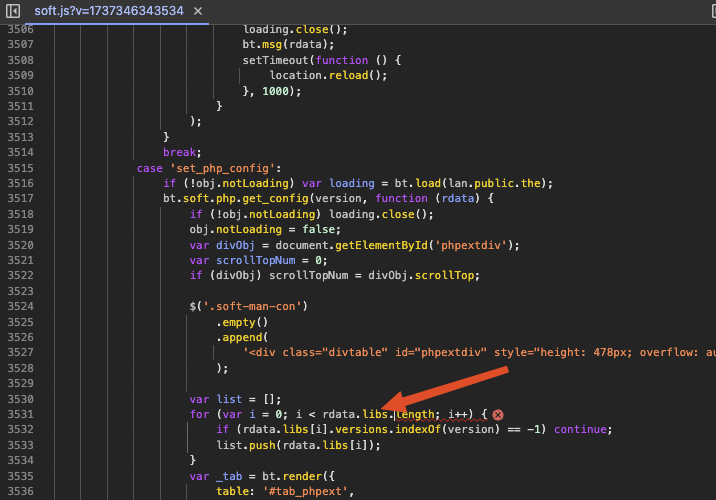The height and width of the screenshot is (500, 716).
Task: Click the .empty() call
Action: pos(242,322)
